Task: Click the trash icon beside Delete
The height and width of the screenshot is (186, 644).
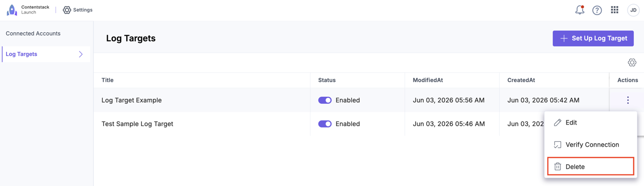Action: [x=557, y=166]
